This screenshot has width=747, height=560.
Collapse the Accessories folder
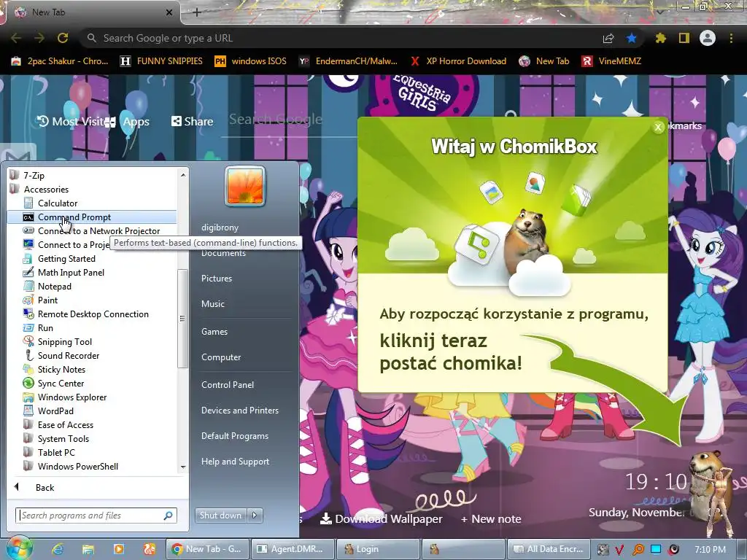[46, 190]
